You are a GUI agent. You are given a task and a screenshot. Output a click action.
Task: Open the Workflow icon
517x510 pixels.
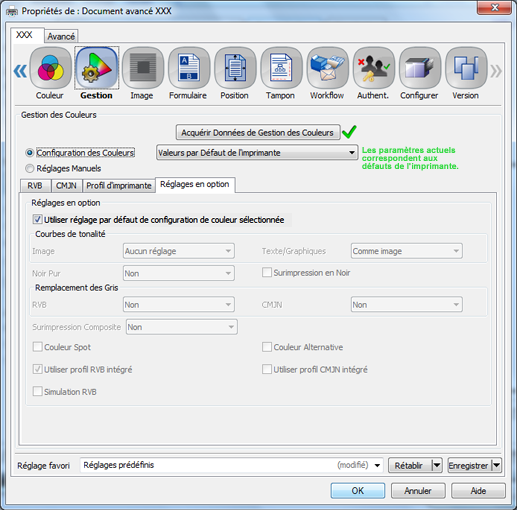coord(327,68)
